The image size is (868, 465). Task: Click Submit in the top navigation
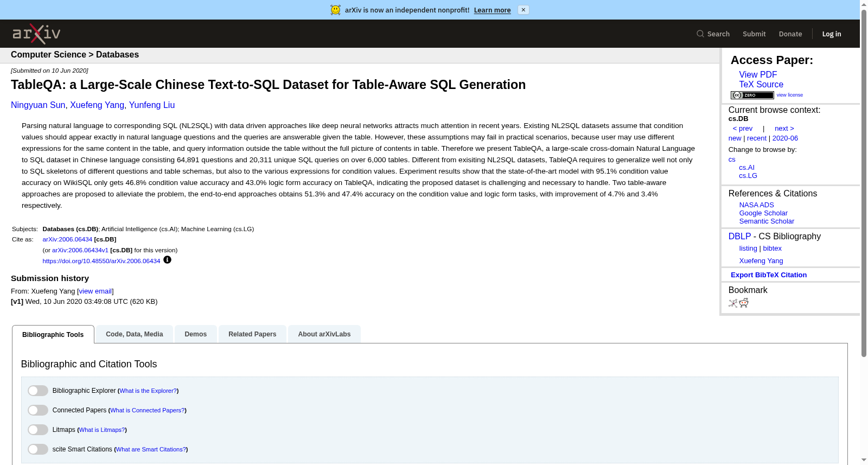pos(754,34)
